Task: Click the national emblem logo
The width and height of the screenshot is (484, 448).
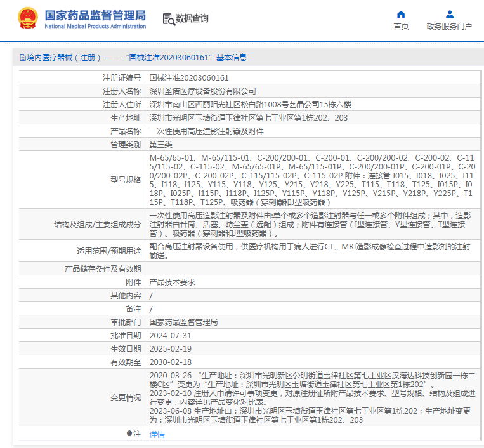Action: point(28,18)
